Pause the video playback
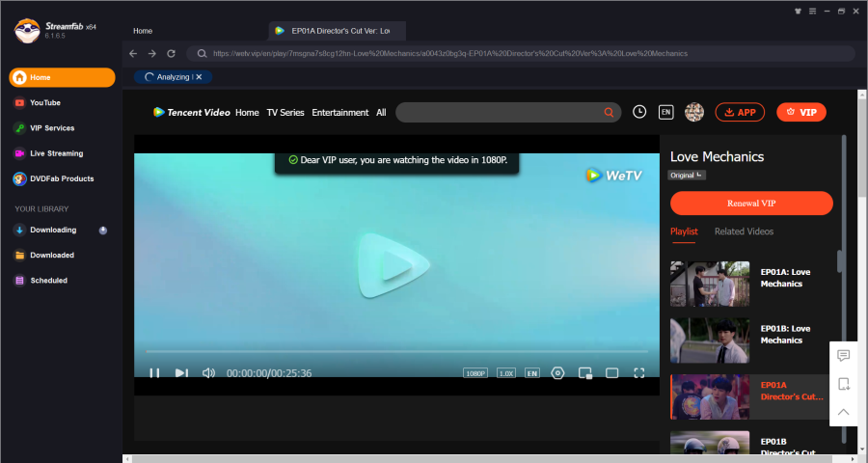Image resolution: width=868 pixels, height=463 pixels. (x=154, y=373)
